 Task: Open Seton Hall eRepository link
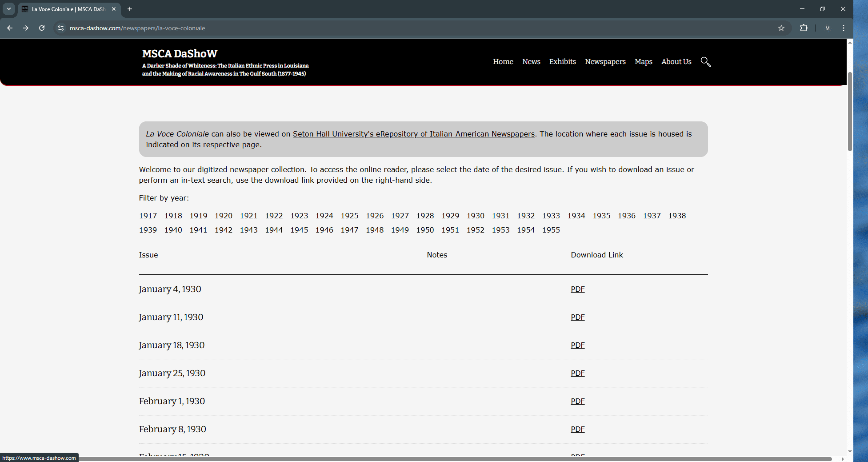[x=413, y=134]
